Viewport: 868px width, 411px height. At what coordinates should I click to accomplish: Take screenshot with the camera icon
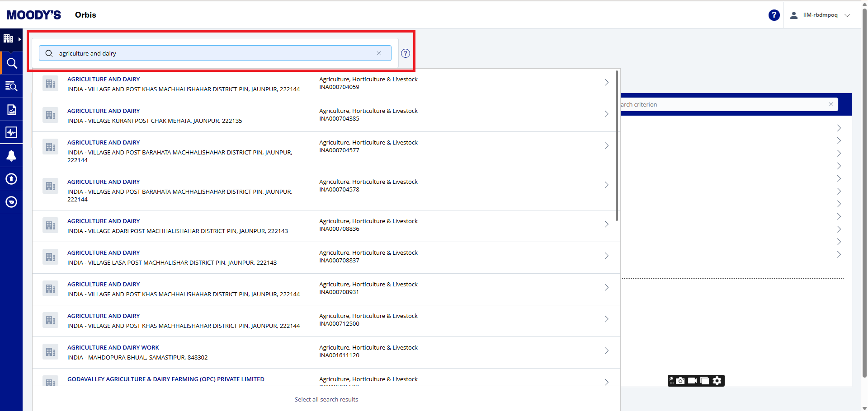(680, 381)
